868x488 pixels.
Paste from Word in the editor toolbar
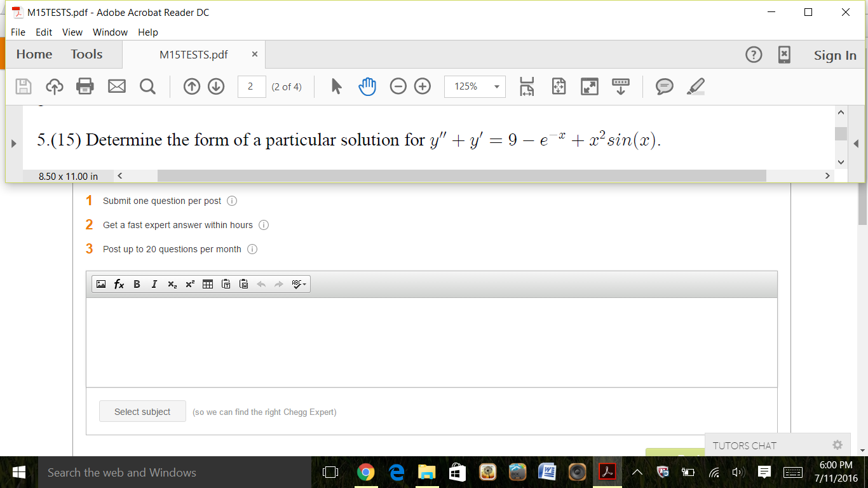(243, 284)
